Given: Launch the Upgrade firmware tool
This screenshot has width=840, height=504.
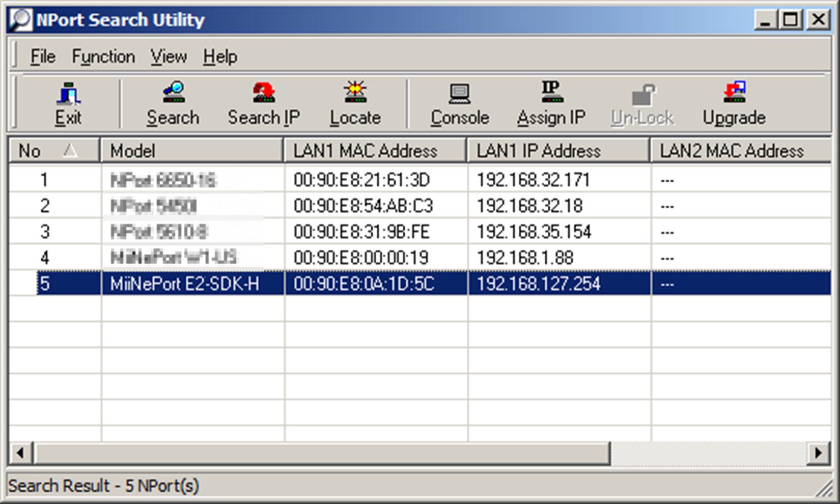Looking at the screenshot, I should tap(734, 104).
